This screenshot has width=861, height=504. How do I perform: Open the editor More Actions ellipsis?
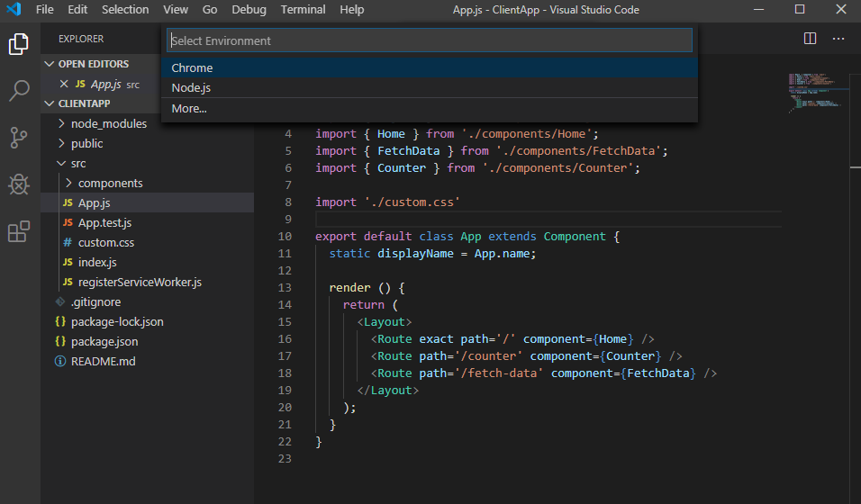(838, 39)
